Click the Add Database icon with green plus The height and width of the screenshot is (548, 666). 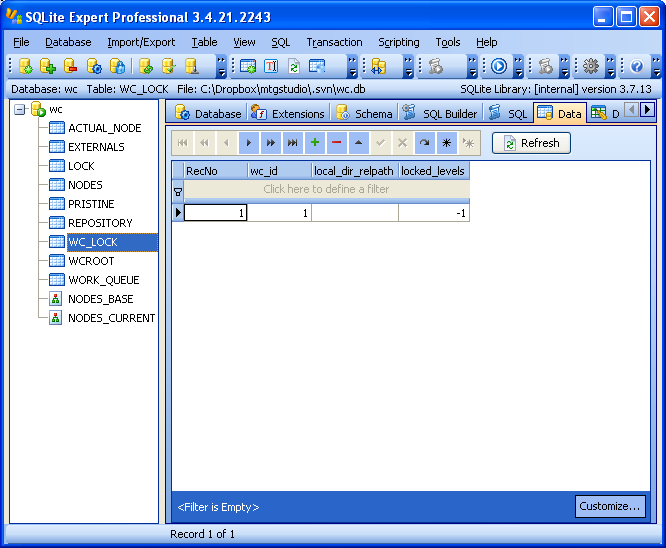click(48, 66)
